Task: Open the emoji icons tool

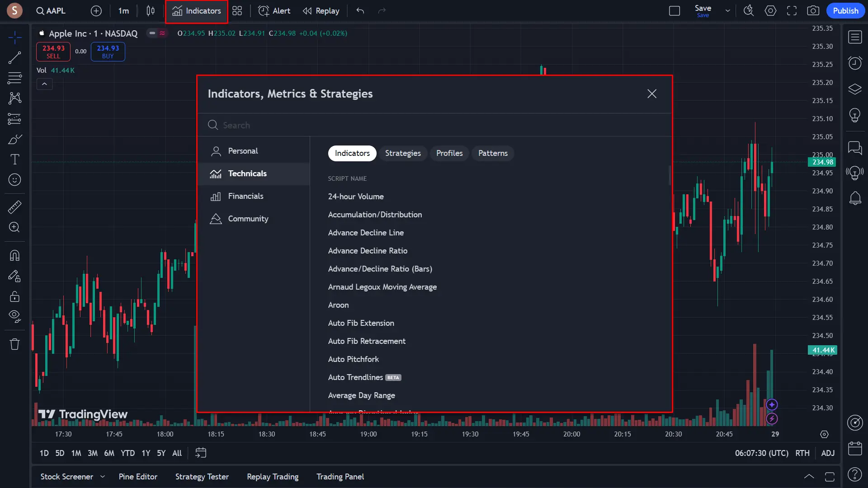Action: coord(15,180)
